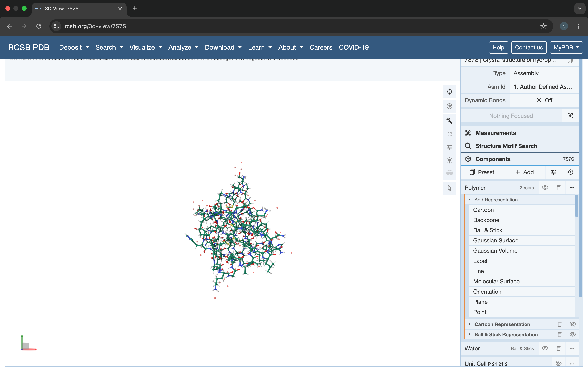The height and width of the screenshot is (368, 588).
Task: Add Label representation
Action: (x=521, y=261)
